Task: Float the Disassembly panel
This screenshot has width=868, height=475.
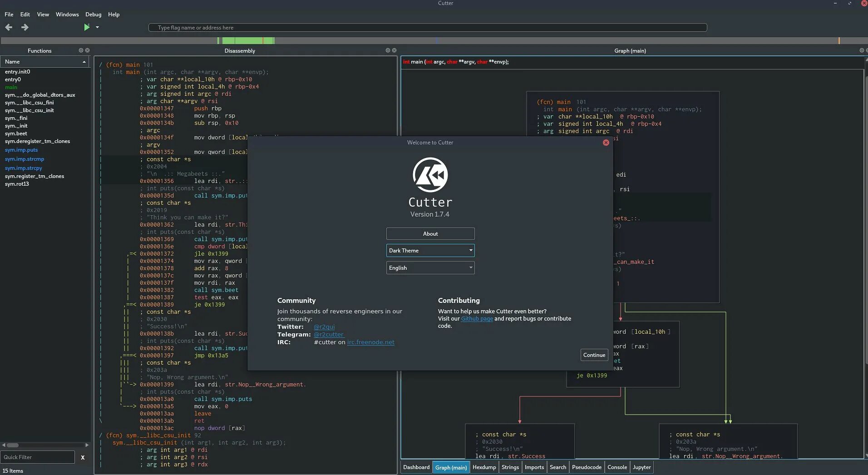Action: pyautogui.click(x=388, y=50)
